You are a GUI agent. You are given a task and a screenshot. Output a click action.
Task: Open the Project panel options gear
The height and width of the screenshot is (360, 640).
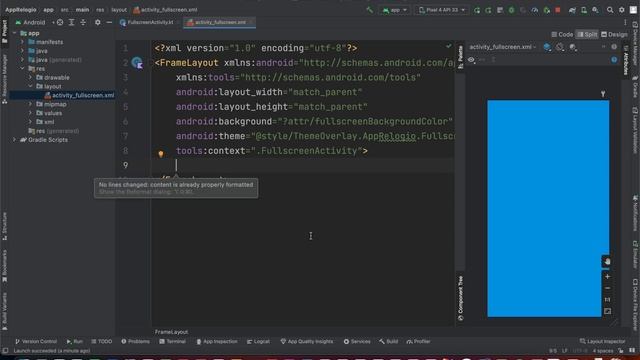(98, 22)
